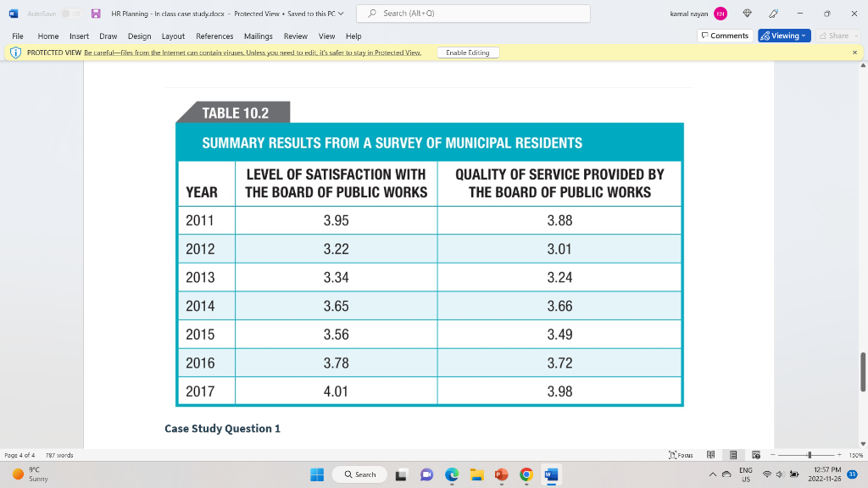Screen dimensions: 868x488
Task: Click the zoom in plus button
Action: pyautogui.click(x=839, y=455)
